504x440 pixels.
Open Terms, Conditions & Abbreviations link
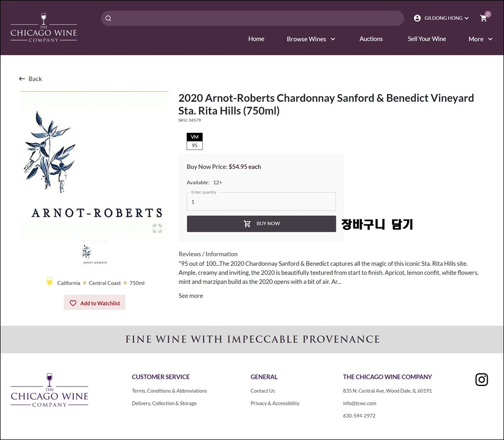(170, 391)
